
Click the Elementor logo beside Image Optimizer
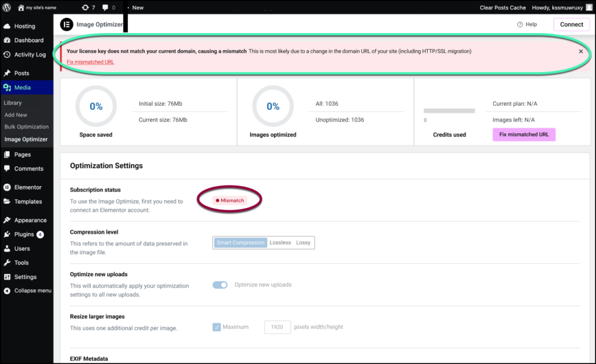coord(66,24)
